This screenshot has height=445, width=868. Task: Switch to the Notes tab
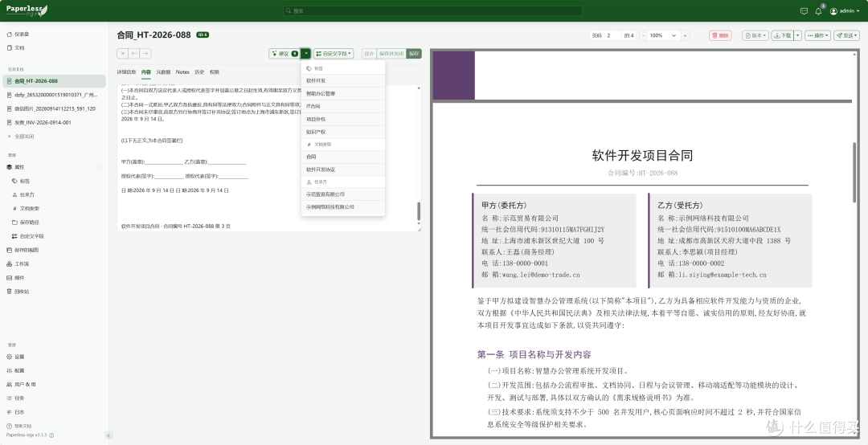(182, 72)
